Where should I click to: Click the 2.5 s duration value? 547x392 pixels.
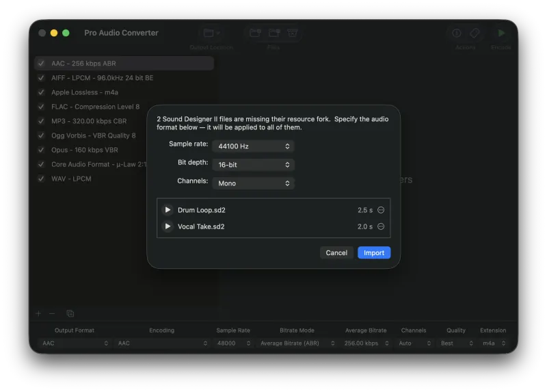coord(365,210)
